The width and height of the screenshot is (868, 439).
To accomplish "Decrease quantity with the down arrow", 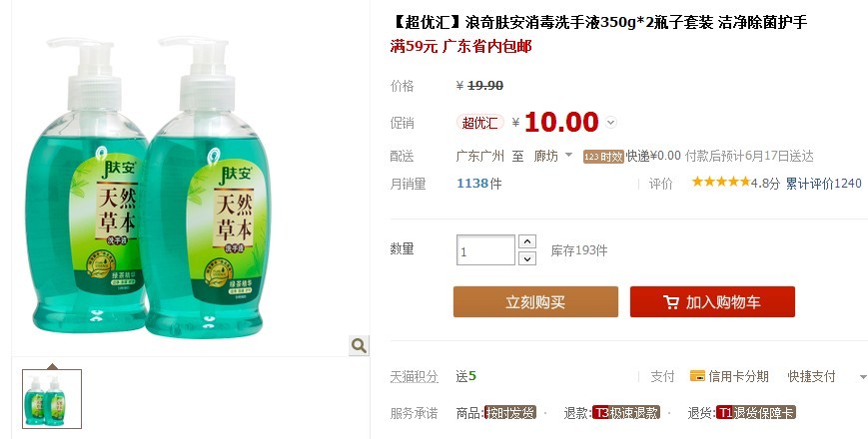I will coord(527,258).
